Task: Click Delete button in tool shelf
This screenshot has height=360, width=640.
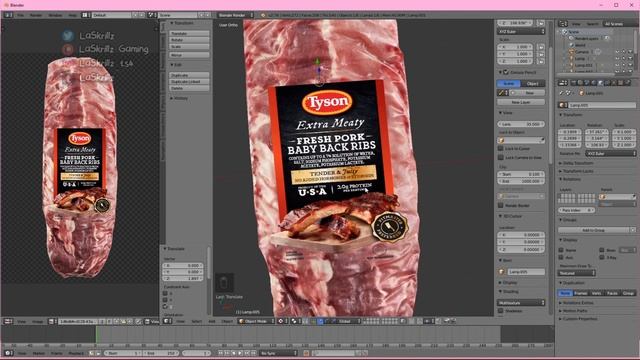Action: (189, 88)
